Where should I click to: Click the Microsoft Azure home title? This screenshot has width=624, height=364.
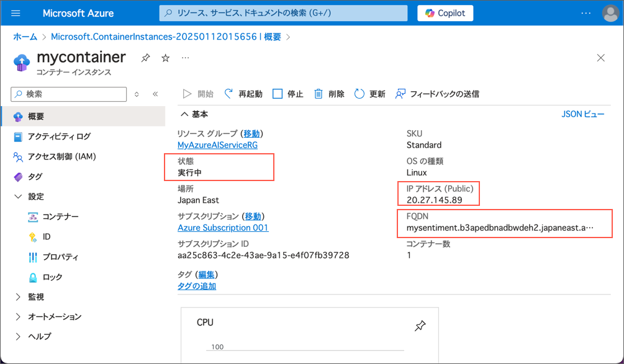(x=78, y=13)
